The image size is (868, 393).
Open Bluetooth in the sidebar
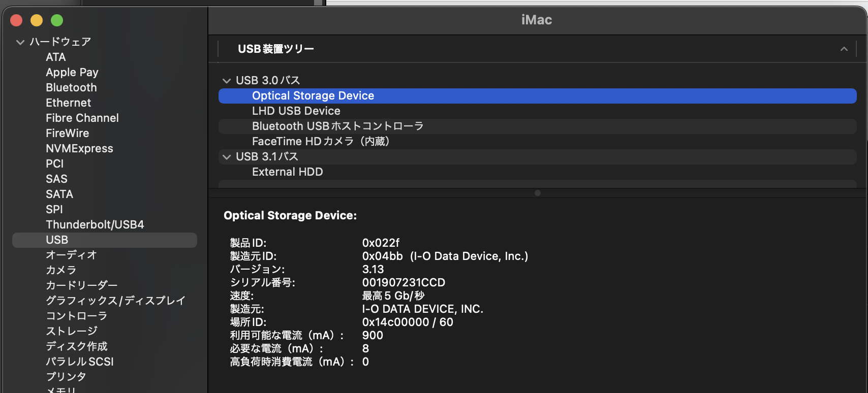pos(71,88)
